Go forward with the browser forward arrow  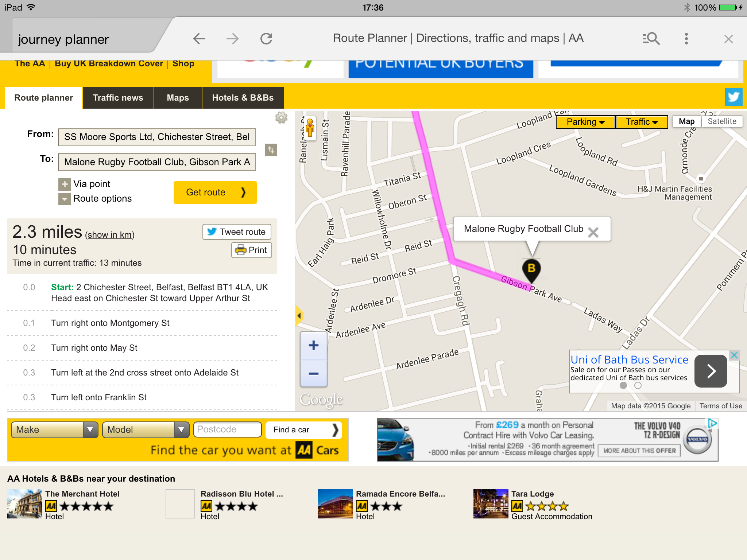(x=232, y=38)
